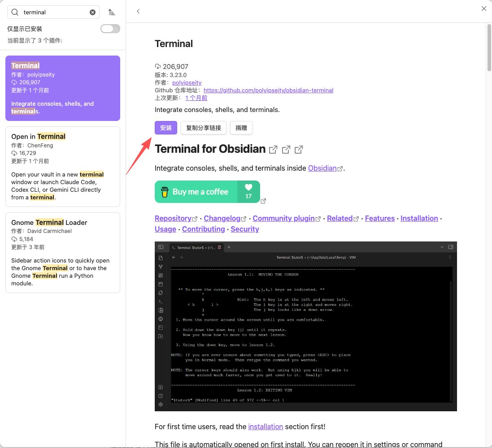Copy the plugin share link

coord(204,128)
